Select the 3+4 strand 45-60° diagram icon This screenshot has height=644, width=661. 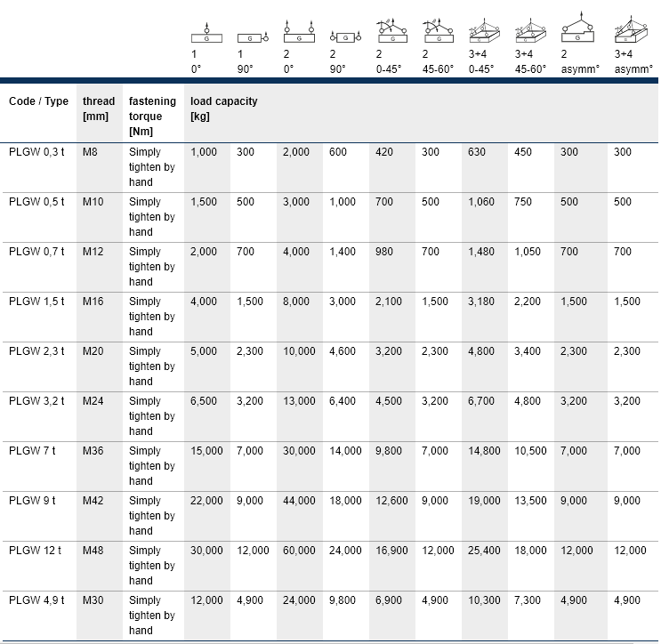531,31
